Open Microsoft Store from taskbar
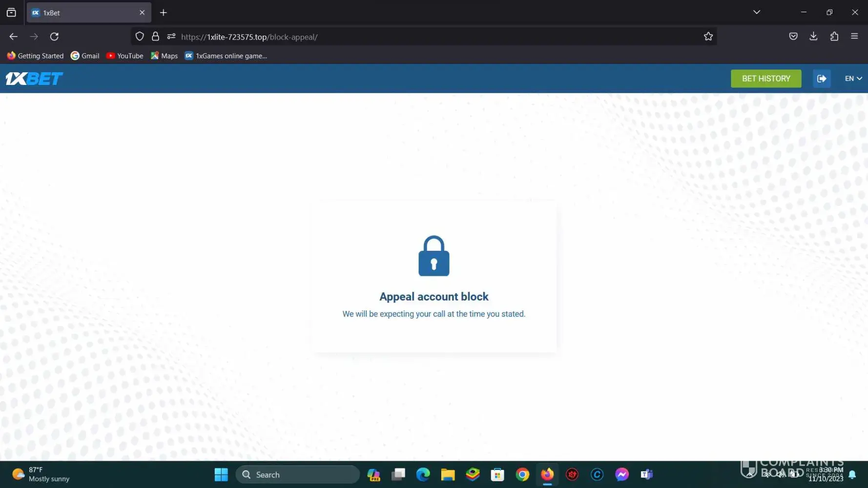 pyautogui.click(x=497, y=474)
